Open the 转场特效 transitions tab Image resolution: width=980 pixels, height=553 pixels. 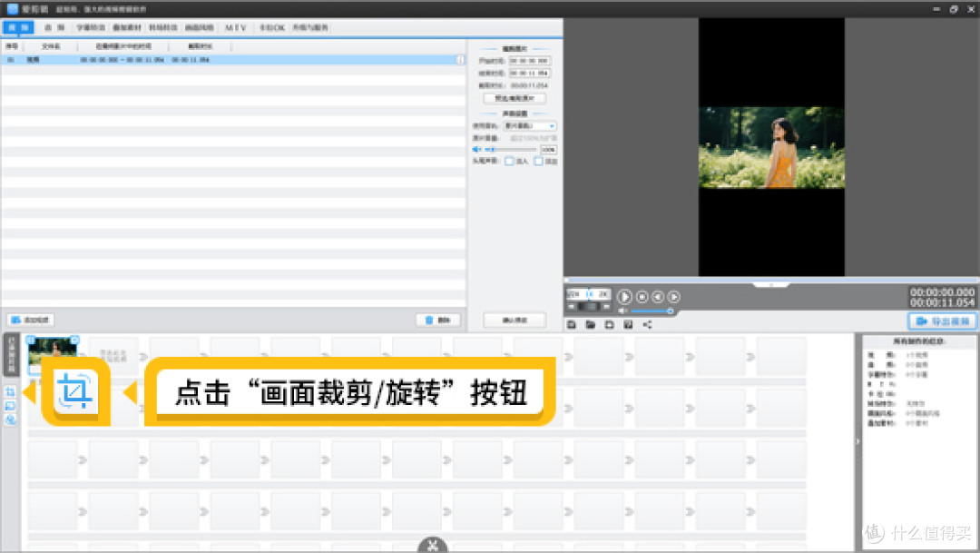pyautogui.click(x=163, y=27)
